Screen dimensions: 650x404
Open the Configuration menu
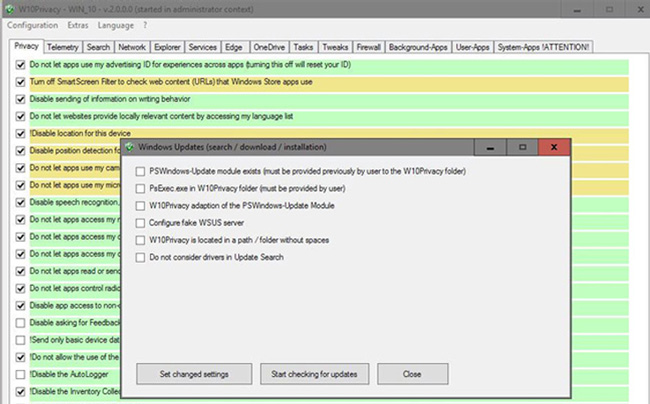[32, 25]
